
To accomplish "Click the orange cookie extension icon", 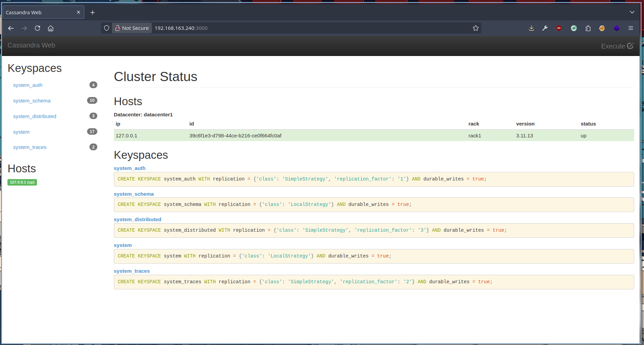I will coord(602,28).
